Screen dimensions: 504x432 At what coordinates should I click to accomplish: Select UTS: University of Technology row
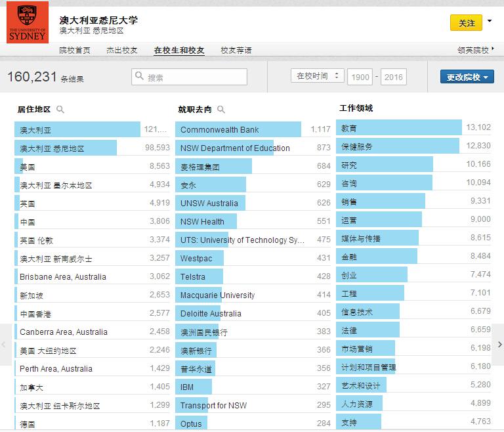[x=253, y=240]
